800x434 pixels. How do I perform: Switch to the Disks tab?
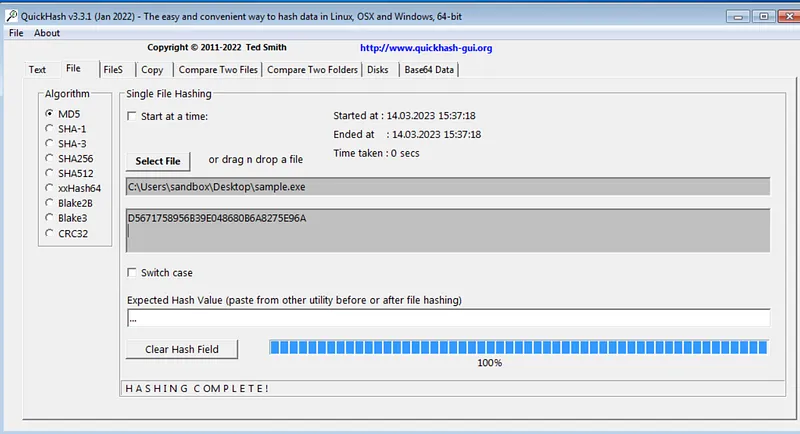point(378,70)
